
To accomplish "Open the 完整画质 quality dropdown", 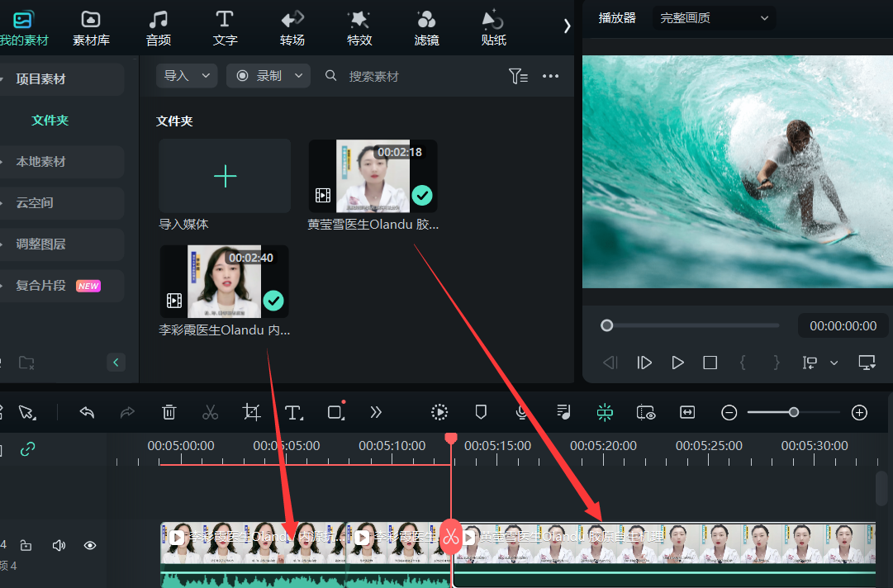I will point(715,18).
